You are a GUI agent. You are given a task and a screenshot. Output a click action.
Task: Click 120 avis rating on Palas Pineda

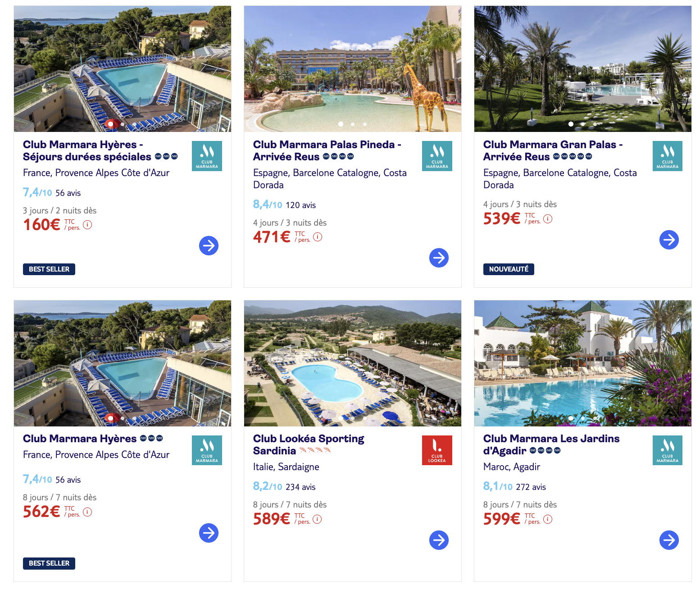click(300, 205)
